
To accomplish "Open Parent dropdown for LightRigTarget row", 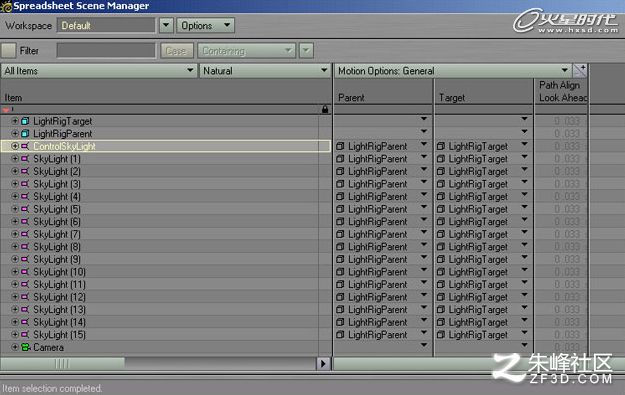I will tap(424, 119).
